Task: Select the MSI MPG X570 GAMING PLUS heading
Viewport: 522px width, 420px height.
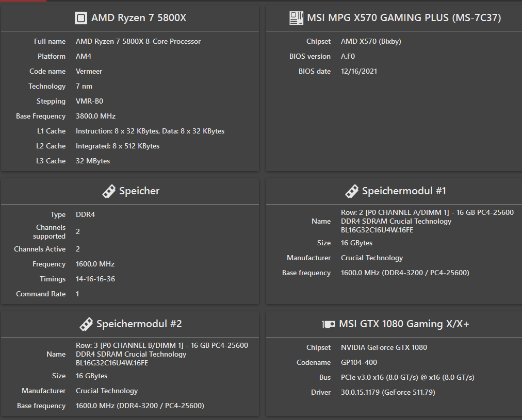Action: coord(404,18)
